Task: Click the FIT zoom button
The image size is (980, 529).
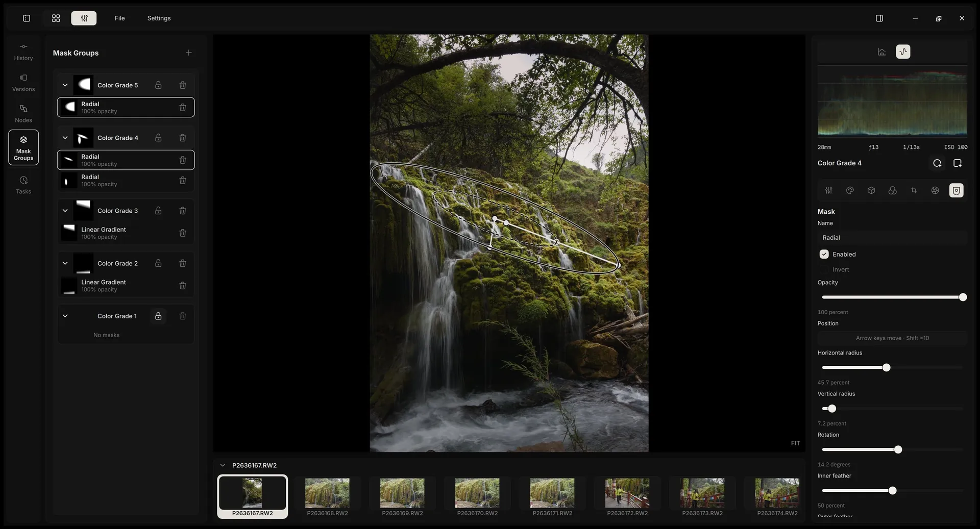Action: (795, 443)
